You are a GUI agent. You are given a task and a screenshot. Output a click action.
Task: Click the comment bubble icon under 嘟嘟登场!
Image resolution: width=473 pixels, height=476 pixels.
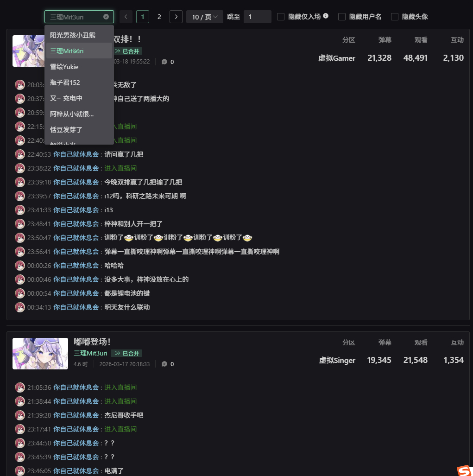164,364
